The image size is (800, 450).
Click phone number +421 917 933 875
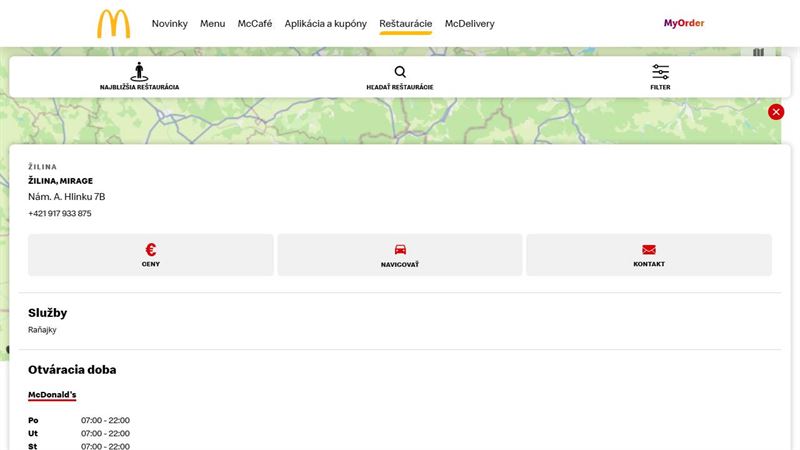60,213
